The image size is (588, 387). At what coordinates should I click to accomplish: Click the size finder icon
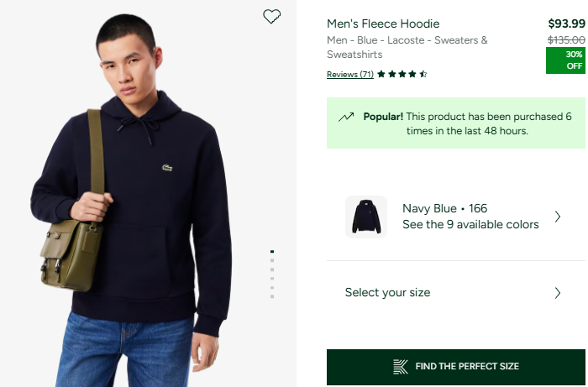tap(400, 366)
